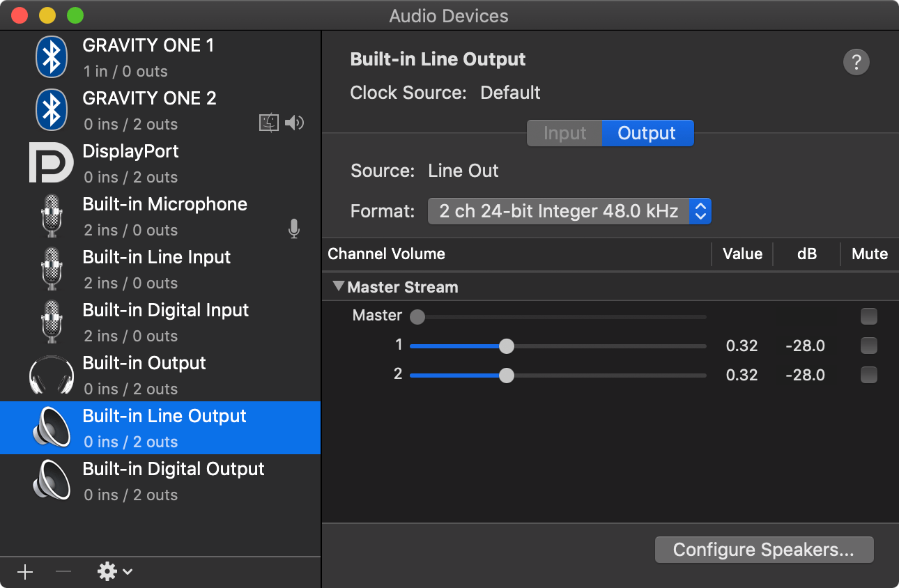Select the Output tab
This screenshot has width=899, height=588.
click(x=647, y=133)
